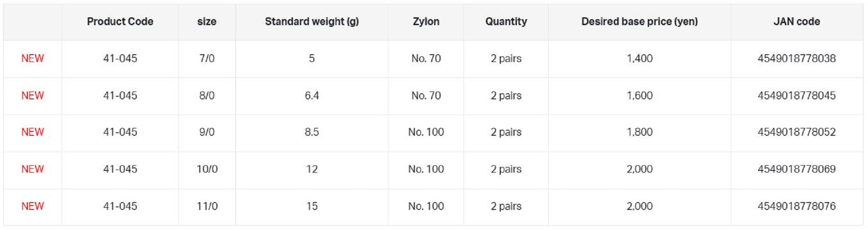Click the NEW label for size 11/0
Screen dimensions: 868x229
[33, 206]
